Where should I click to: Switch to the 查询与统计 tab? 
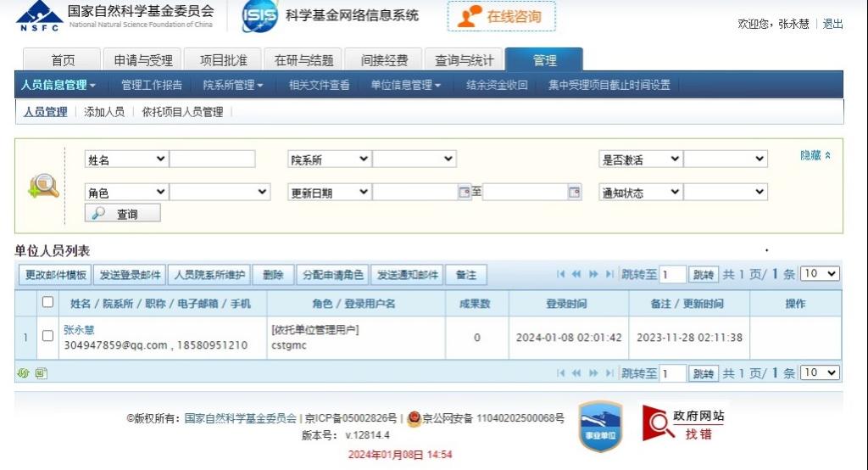(x=464, y=60)
